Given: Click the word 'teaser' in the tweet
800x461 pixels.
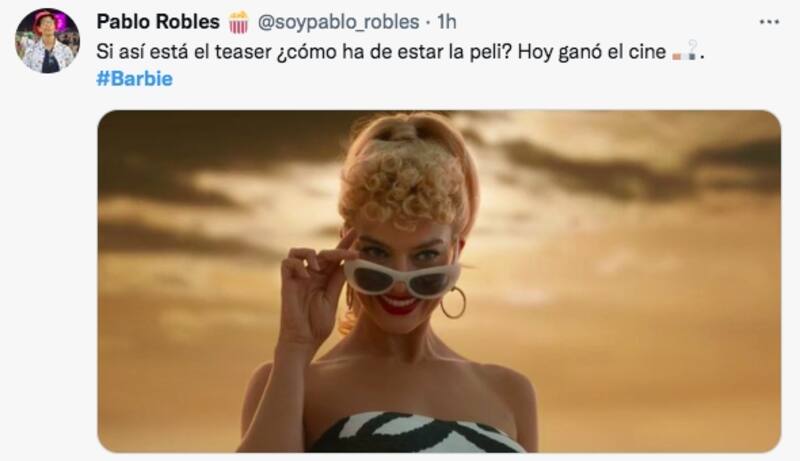Looking at the screenshot, I should pyautogui.click(x=243, y=52).
